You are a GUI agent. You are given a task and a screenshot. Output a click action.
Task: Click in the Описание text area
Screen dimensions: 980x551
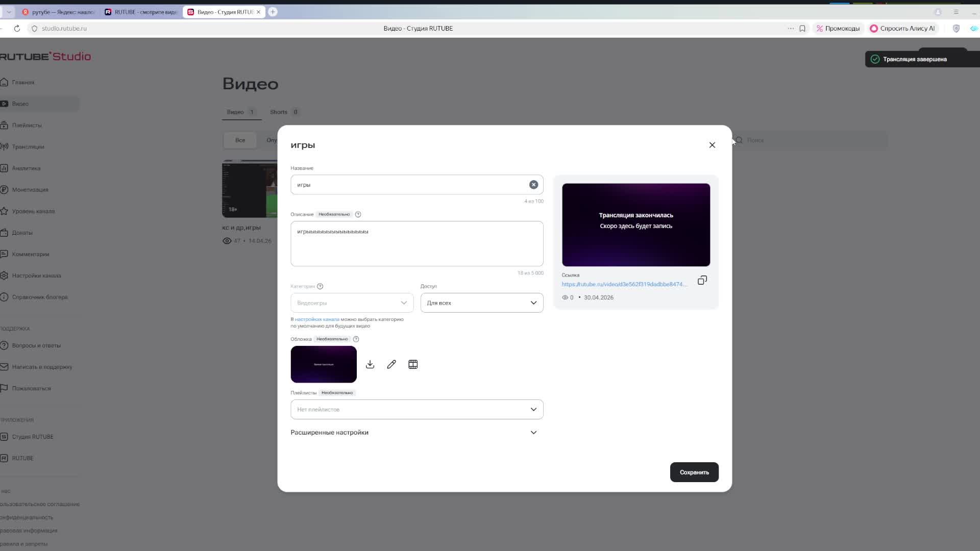click(x=416, y=245)
